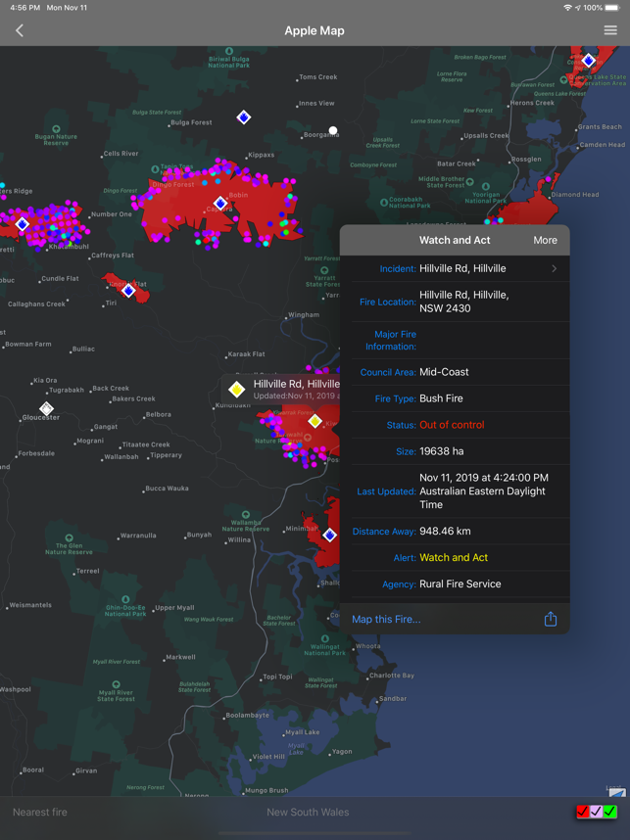Click Warranulla label on map
Screen dimensions: 630x840
click(x=138, y=536)
